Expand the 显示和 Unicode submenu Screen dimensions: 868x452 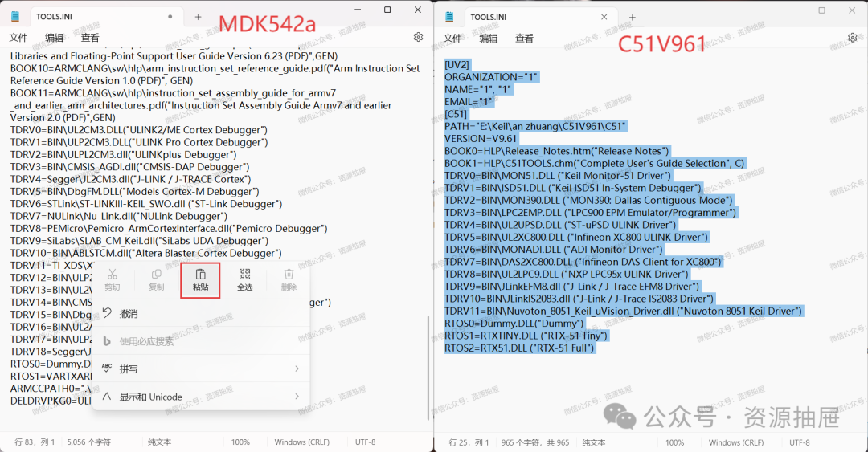pos(201,397)
